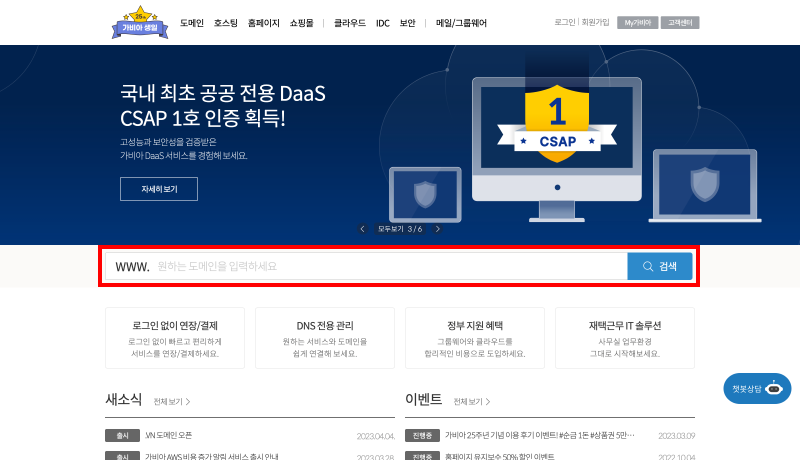Click the 로그인 link

coord(565,22)
